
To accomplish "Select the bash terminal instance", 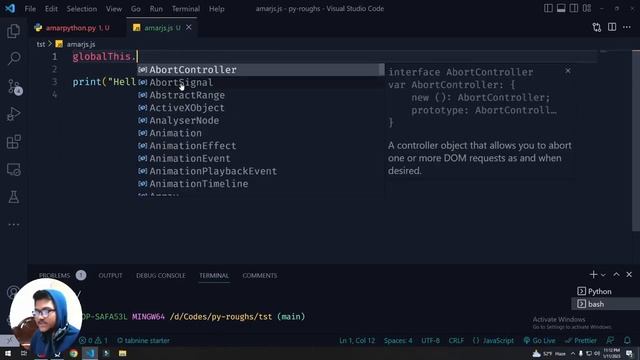I will coord(606,304).
